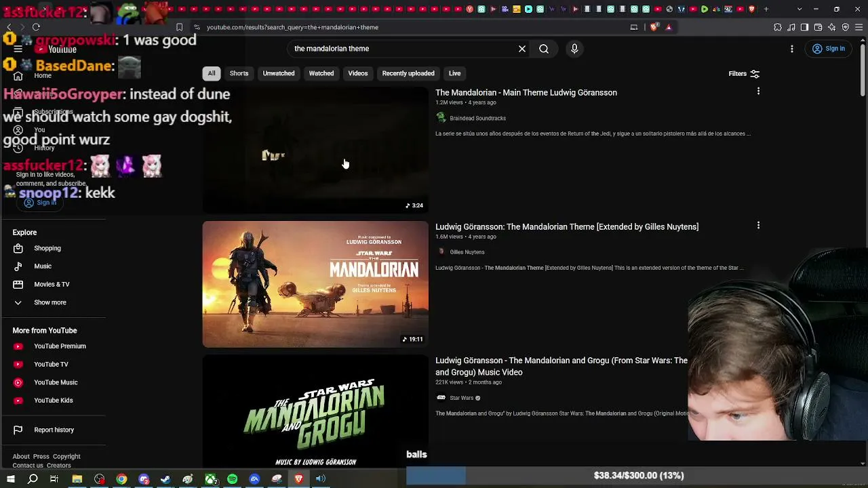Filter results to Live streams

tap(454, 73)
